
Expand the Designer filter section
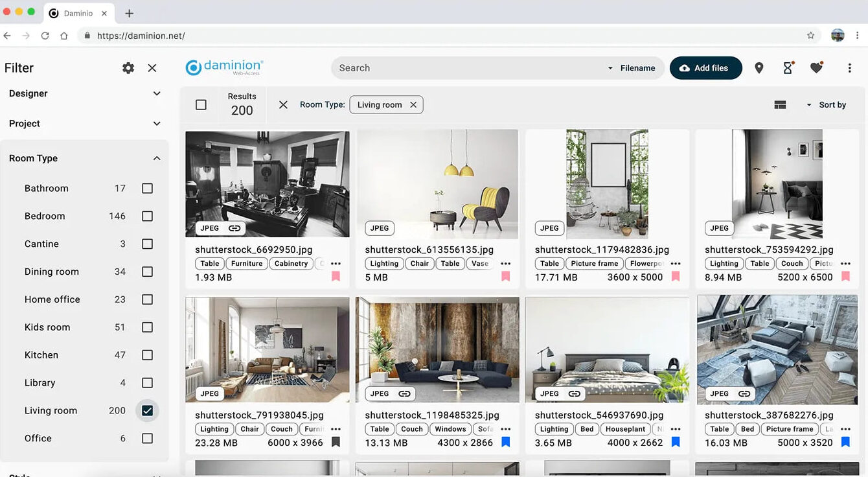pos(156,94)
